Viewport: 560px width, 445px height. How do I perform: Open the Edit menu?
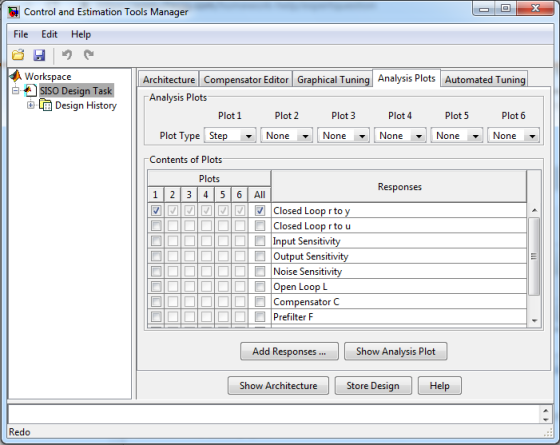click(49, 34)
